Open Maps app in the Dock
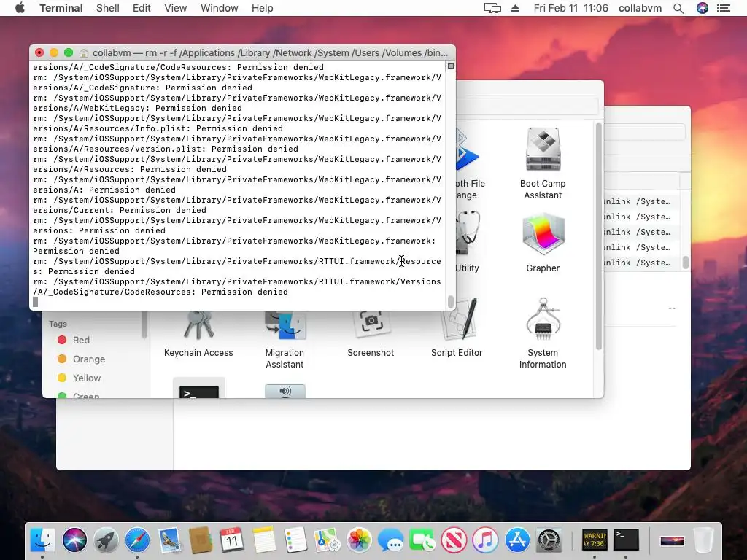This screenshot has width=747, height=560. tap(327, 540)
